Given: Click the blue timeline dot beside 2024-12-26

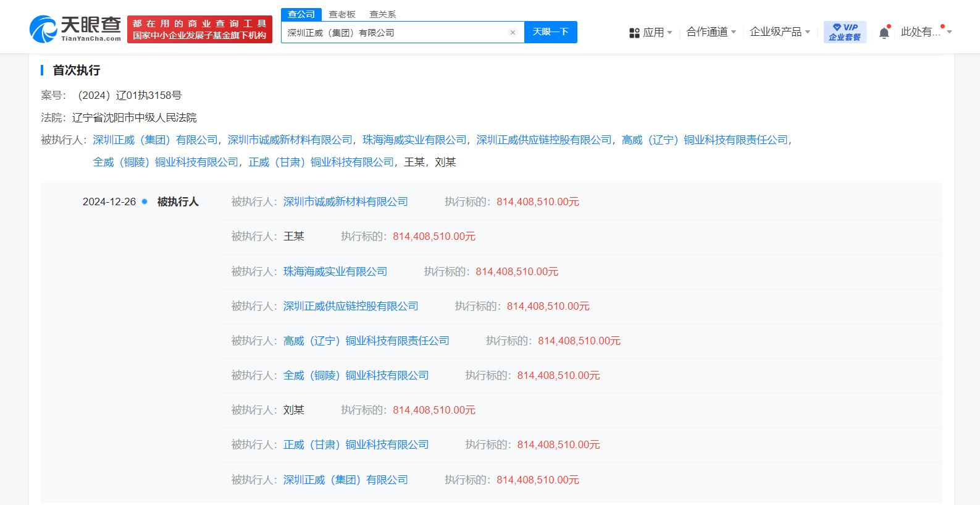Looking at the screenshot, I should 144,202.
